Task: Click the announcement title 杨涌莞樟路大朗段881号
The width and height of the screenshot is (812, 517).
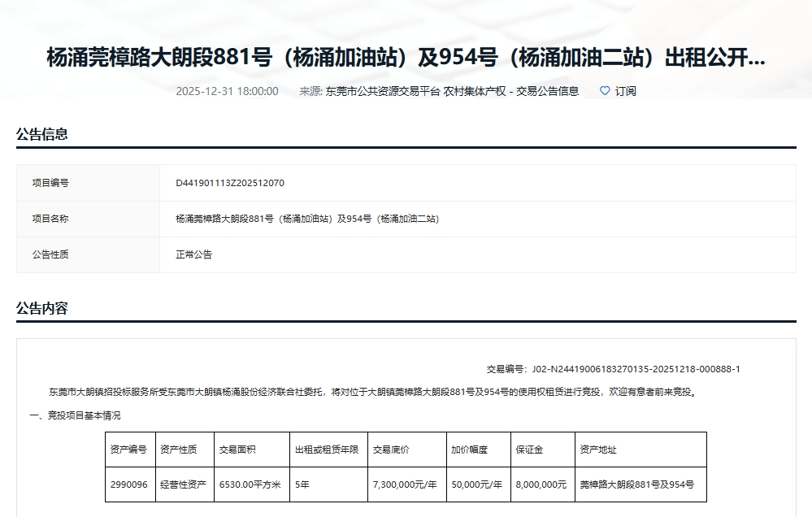Action: tap(406, 59)
